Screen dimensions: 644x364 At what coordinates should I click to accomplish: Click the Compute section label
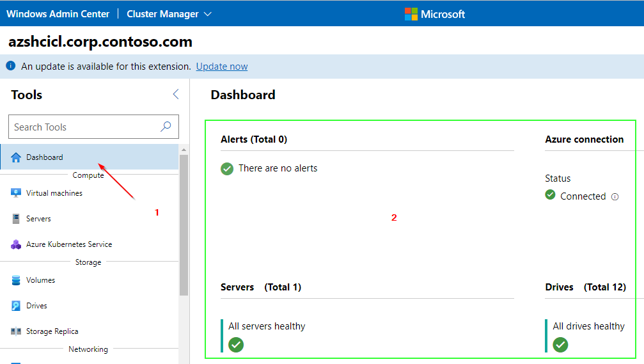[88, 175]
